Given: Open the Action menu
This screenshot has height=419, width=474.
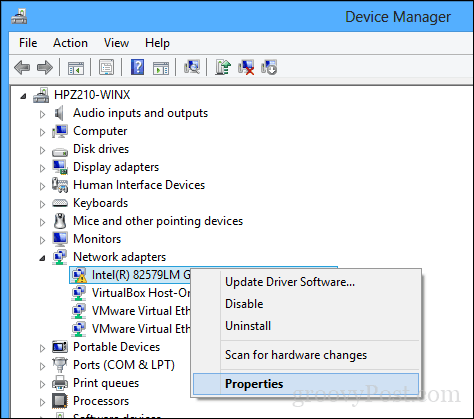Looking at the screenshot, I should coord(70,43).
